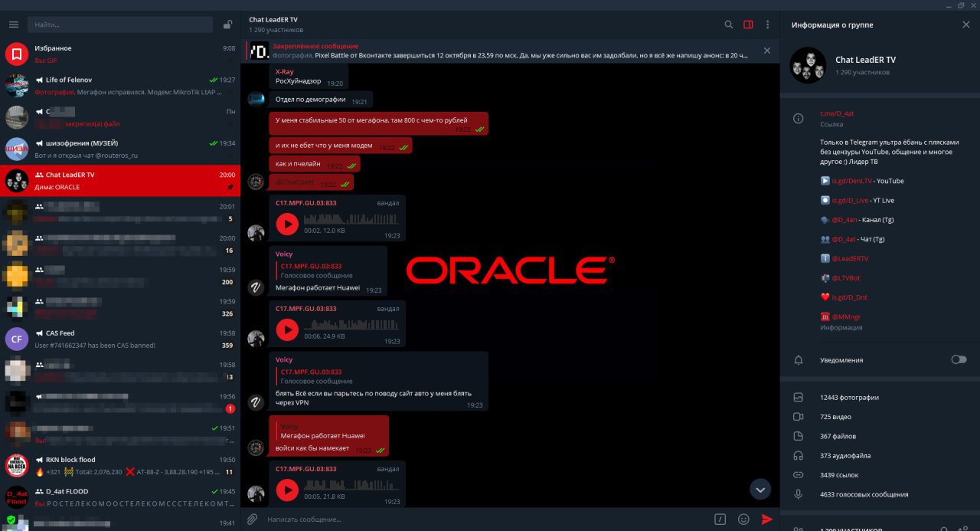Screen dimensions: 980x531
Task: Click the Уведомления bell icon
Action: tap(799, 359)
